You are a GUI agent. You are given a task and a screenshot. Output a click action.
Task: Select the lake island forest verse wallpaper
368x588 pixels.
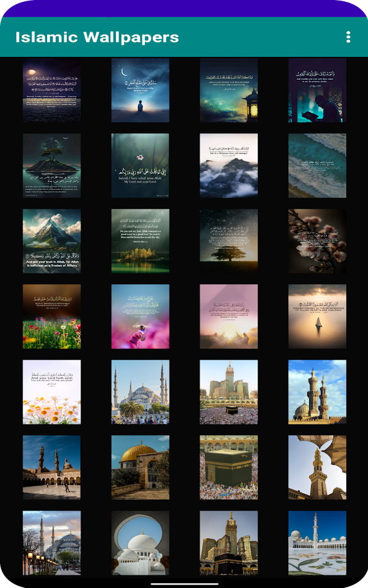point(141,241)
